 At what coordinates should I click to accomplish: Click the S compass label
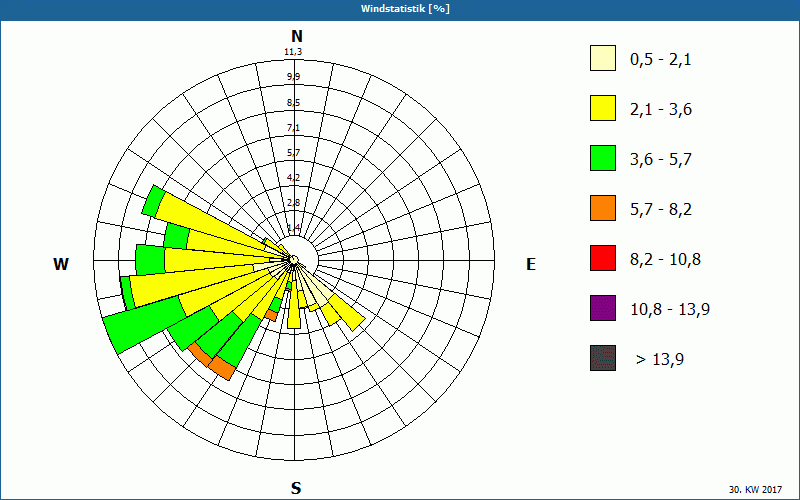(296, 488)
